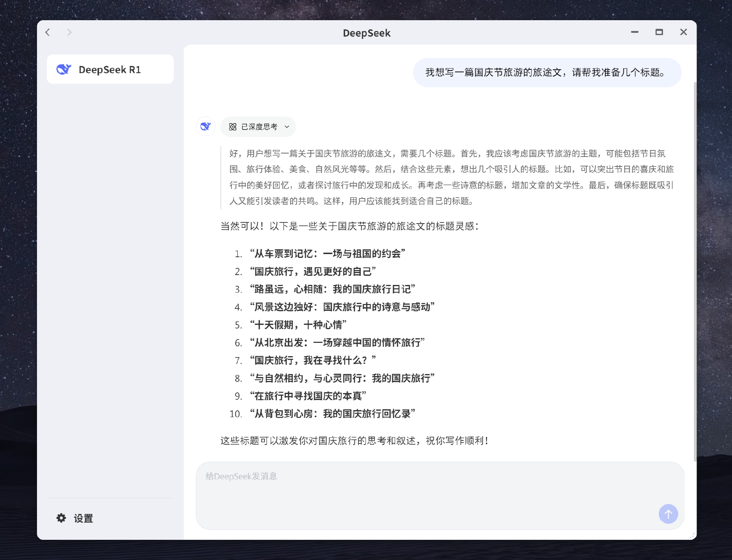Click the settings gear icon
The width and height of the screenshot is (732, 560).
[61, 518]
